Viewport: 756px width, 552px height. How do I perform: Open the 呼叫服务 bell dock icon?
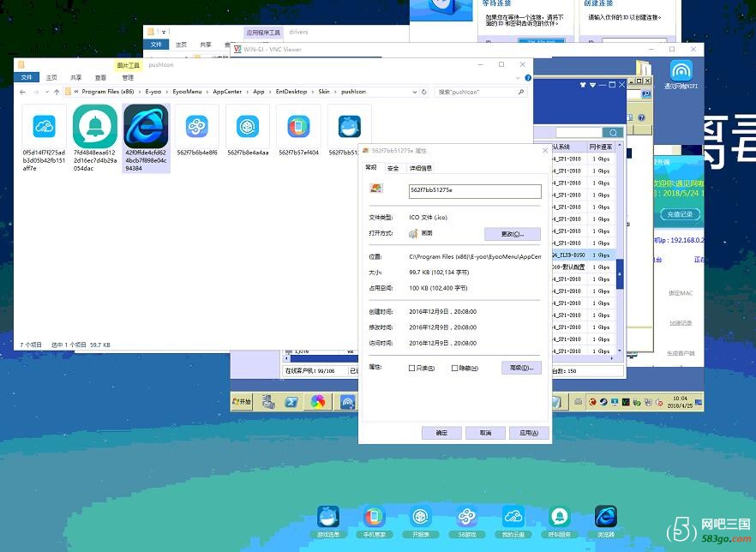(x=559, y=518)
